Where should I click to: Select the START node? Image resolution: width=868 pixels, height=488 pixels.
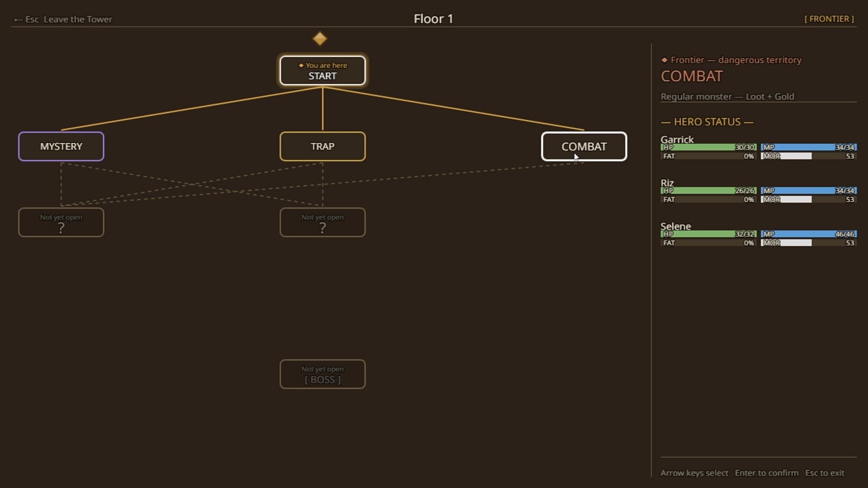pyautogui.click(x=322, y=70)
